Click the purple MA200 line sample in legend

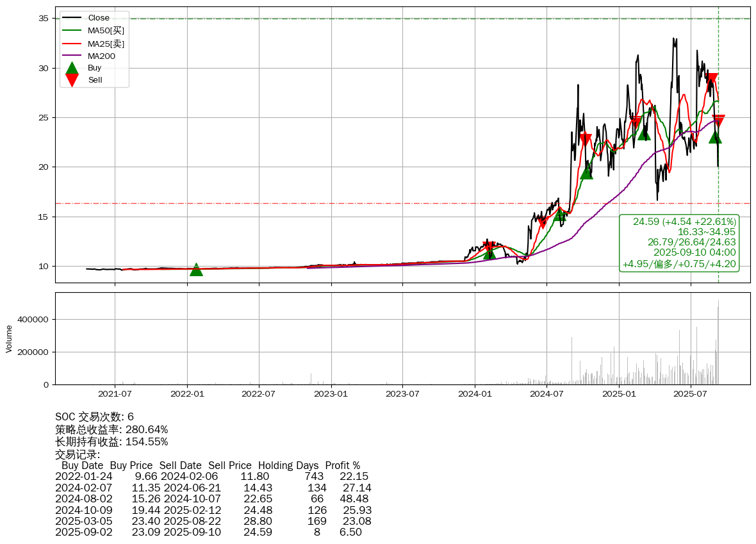[x=72, y=56]
